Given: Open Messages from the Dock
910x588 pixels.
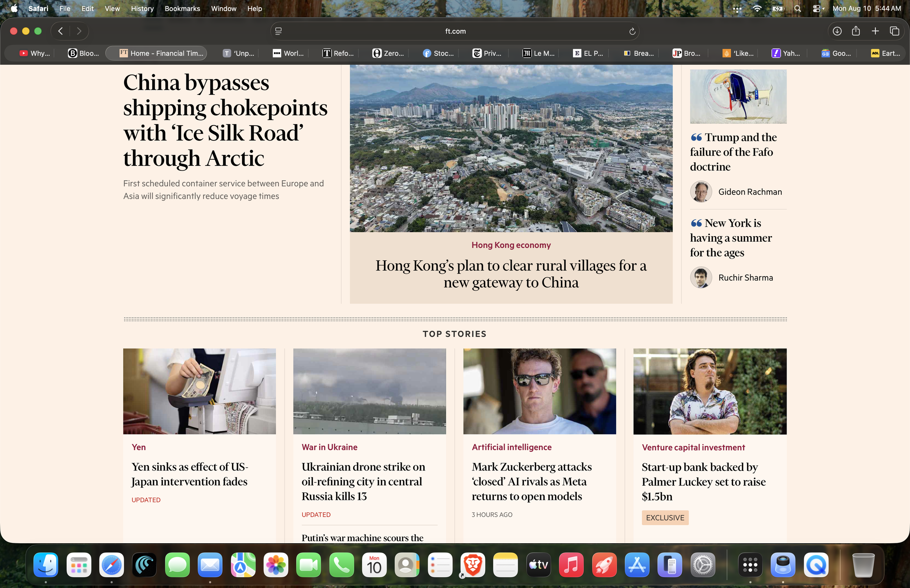Looking at the screenshot, I should 177,564.
